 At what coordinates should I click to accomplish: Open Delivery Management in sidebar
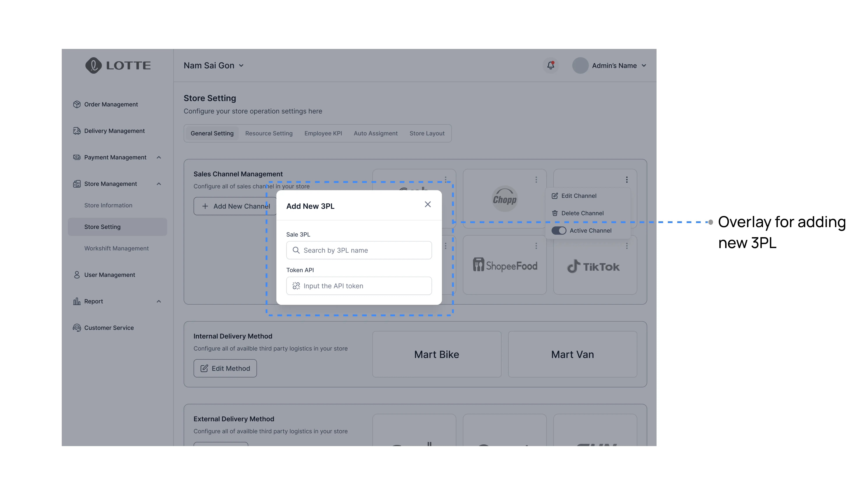[117, 131]
